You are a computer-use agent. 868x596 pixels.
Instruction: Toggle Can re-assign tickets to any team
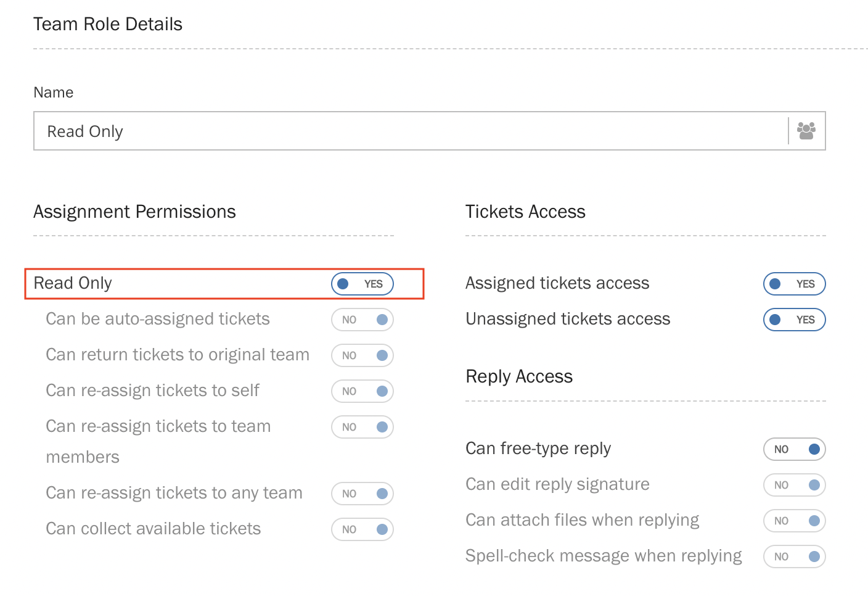click(x=362, y=494)
